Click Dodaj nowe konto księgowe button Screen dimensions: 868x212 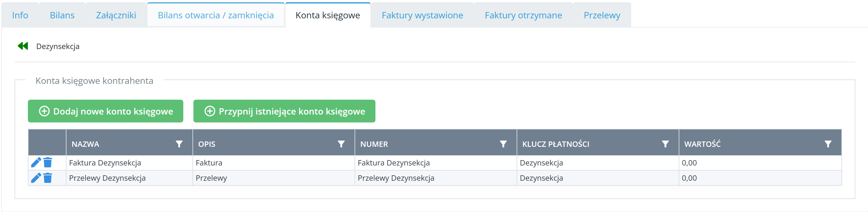pos(105,111)
